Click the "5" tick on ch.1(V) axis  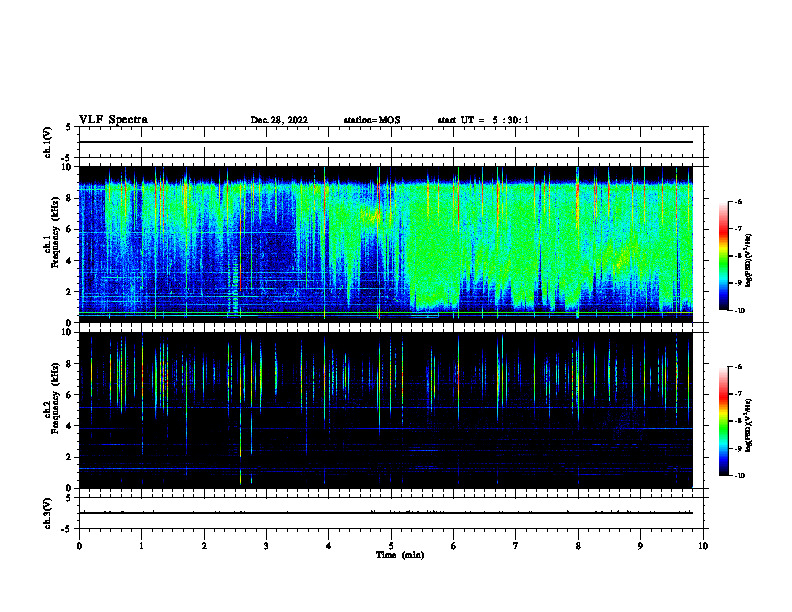[70, 127]
